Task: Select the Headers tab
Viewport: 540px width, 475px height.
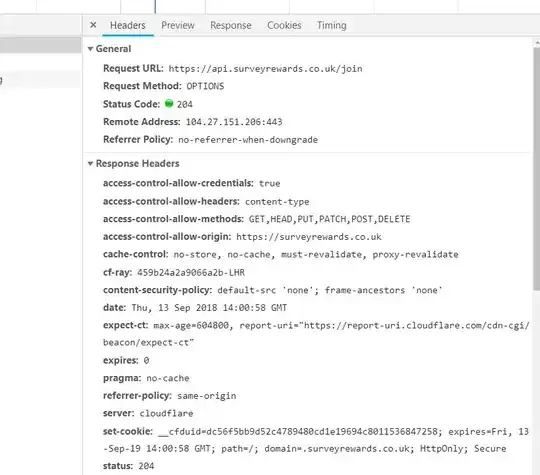Action: 128,25
